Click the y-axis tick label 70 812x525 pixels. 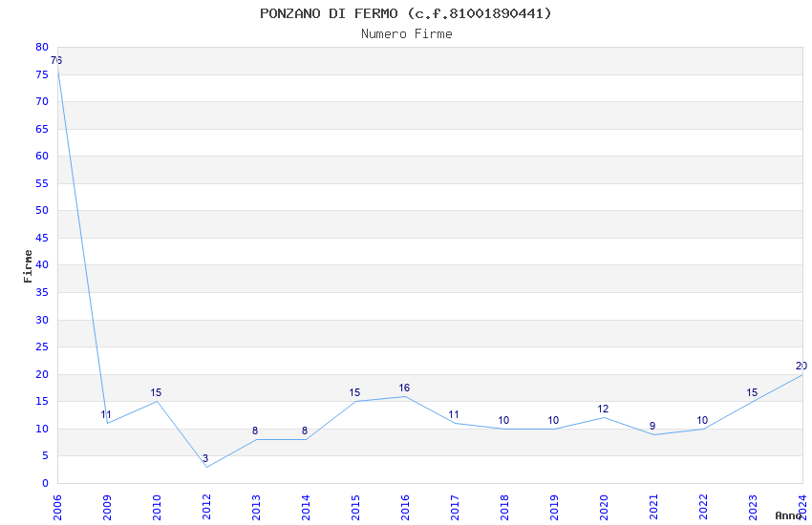pyautogui.click(x=42, y=101)
